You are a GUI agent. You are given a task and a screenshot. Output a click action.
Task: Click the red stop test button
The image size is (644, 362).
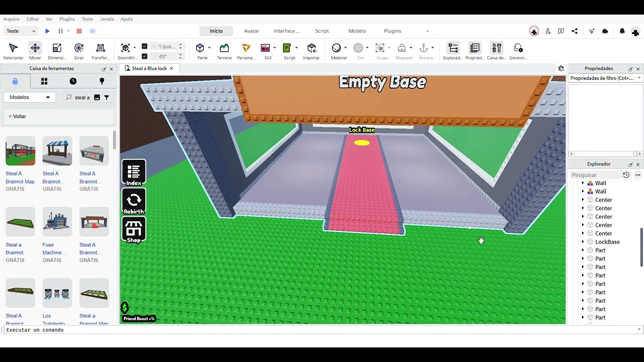(x=79, y=31)
